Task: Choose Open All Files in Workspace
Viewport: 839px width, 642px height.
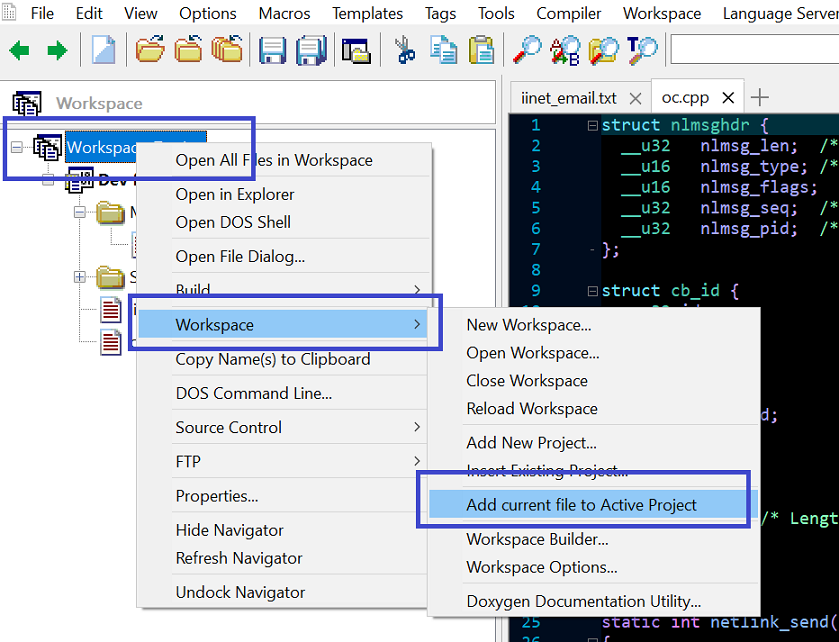Action: 283,160
